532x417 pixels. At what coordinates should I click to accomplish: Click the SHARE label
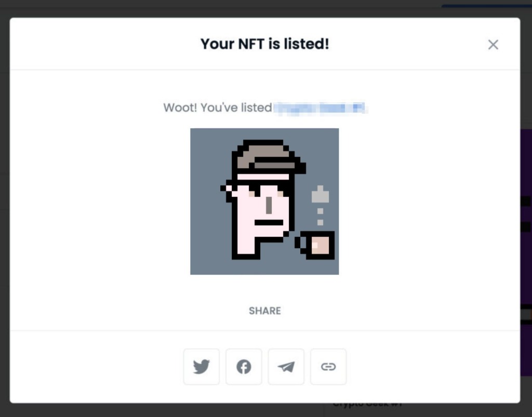point(264,311)
